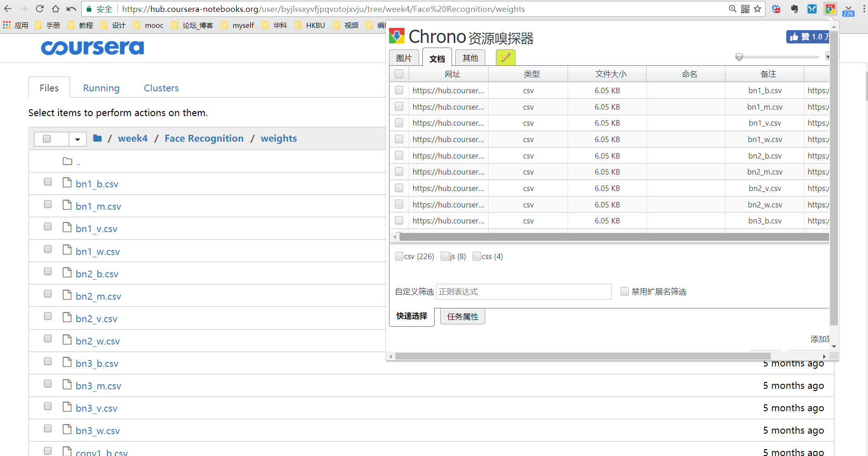Open the ad-blocker extension icon
Image resolution: width=868 pixels, height=456 pixels.
[x=776, y=9]
